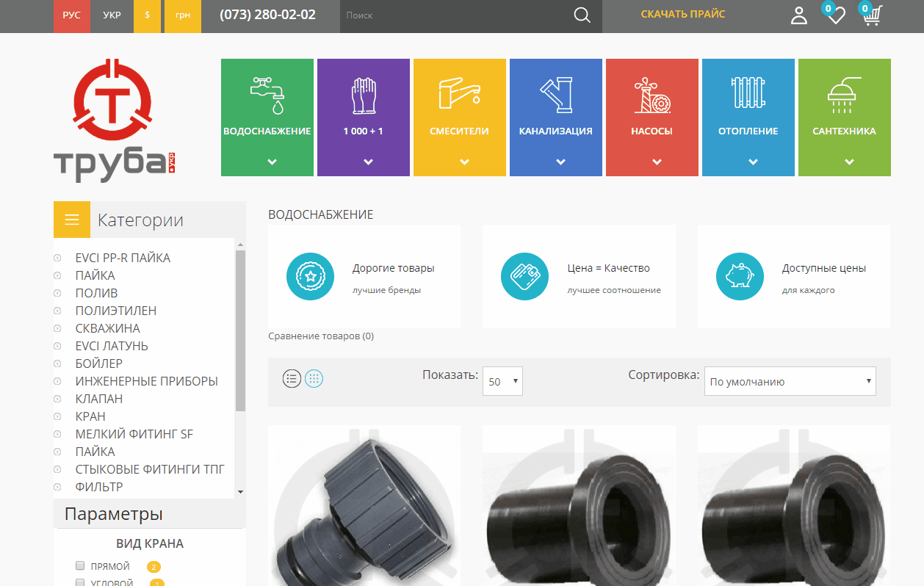Open the gray threaded adapter product image
The width and height of the screenshot is (924, 586).
pyautogui.click(x=364, y=506)
